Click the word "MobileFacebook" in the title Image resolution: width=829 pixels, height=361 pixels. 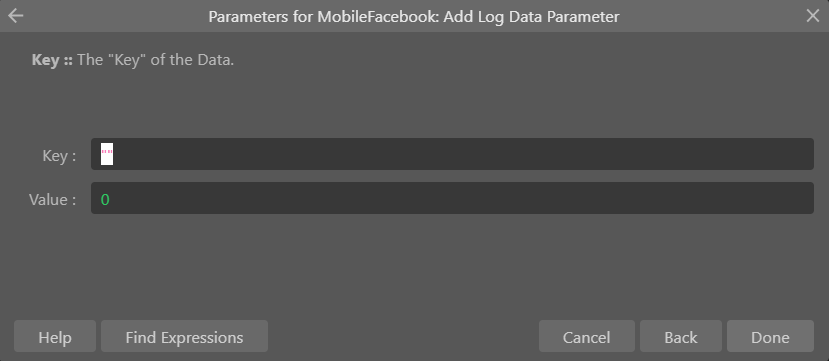(377, 16)
